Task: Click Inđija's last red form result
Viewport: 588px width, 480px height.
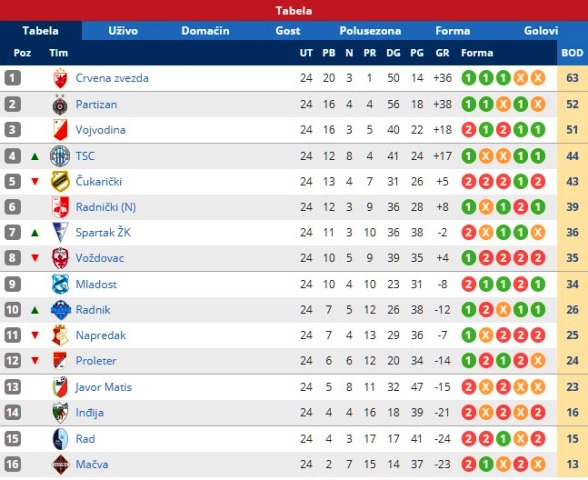Action: tap(538, 412)
